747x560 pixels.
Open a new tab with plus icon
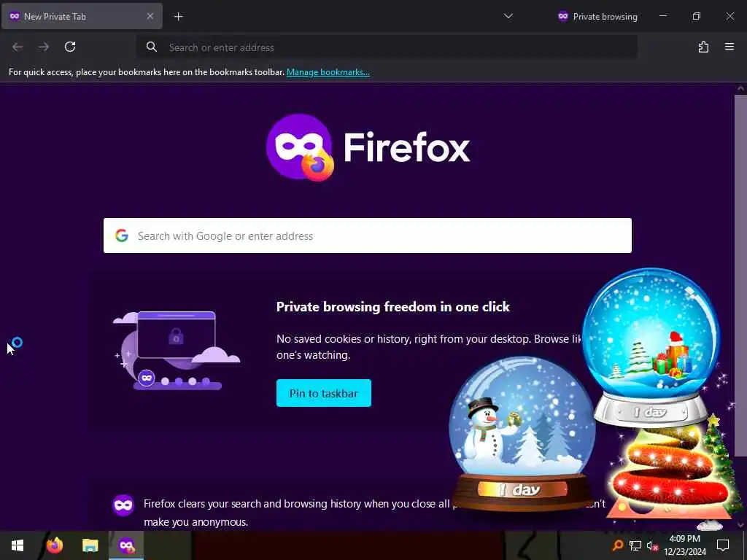point(178,17)
